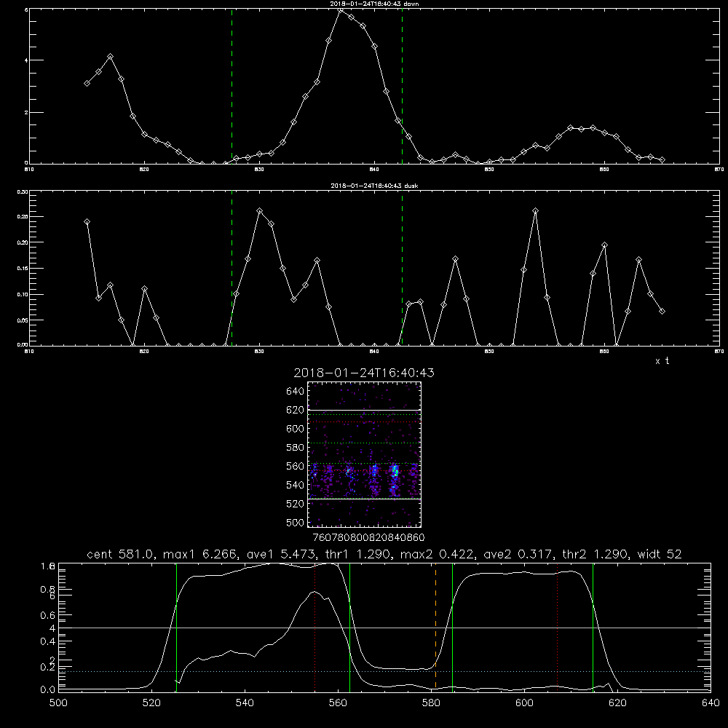
Task: Click the right green dashed line in the dusk plot
Action: pyautogui.click(x=402, y=268)
